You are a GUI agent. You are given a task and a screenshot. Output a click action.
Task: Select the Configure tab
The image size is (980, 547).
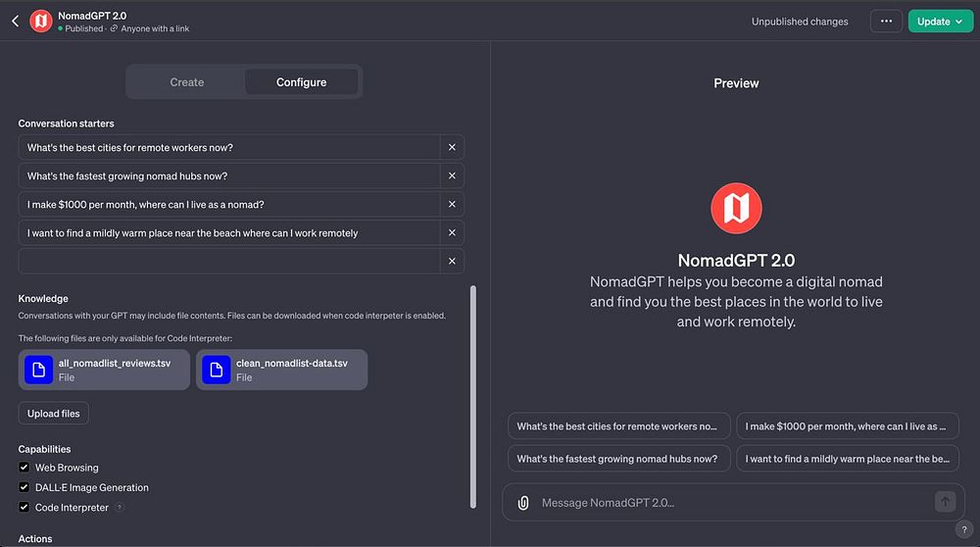tap(301, 82)
